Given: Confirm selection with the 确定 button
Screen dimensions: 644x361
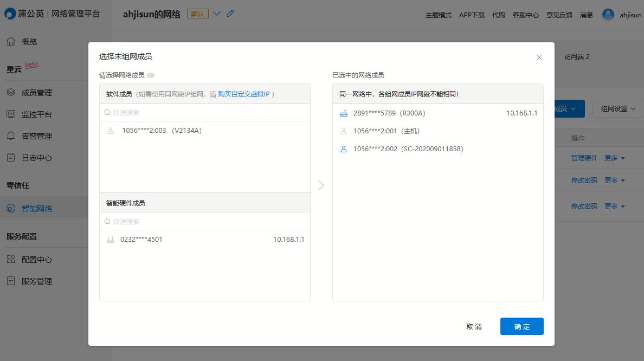Looking at the screenshot, I should pyautogui.click(x=521, y=326).
